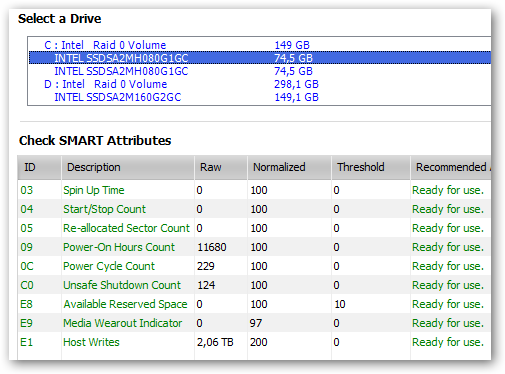Click ID cell E9
Viewport: 505px width, 374px height.
coord(26,323)
